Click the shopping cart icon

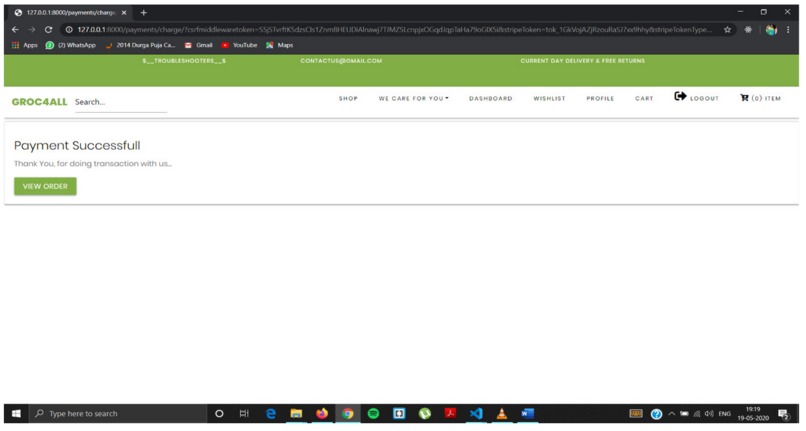[x=744, y=98]
